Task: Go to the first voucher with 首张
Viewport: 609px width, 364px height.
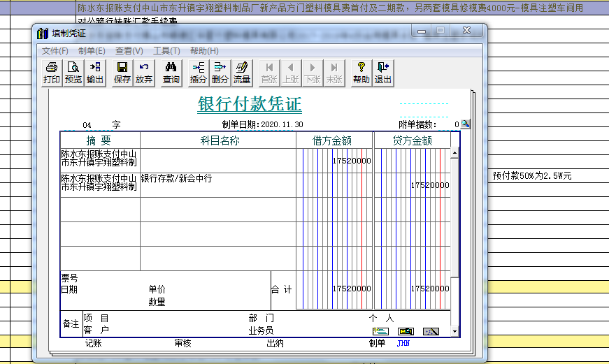Action: coord(268,73)
